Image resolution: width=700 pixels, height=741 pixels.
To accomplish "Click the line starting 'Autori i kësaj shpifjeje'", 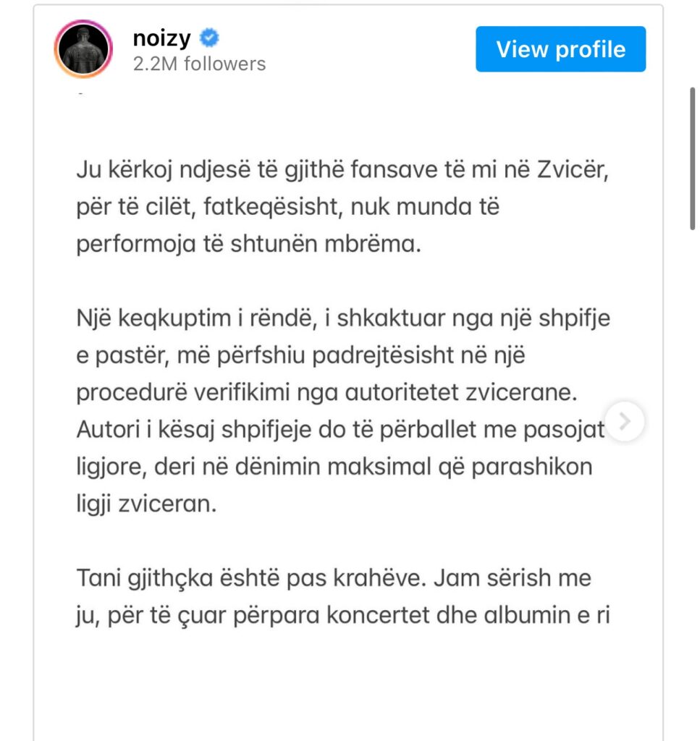I will [x=340, y=430].
